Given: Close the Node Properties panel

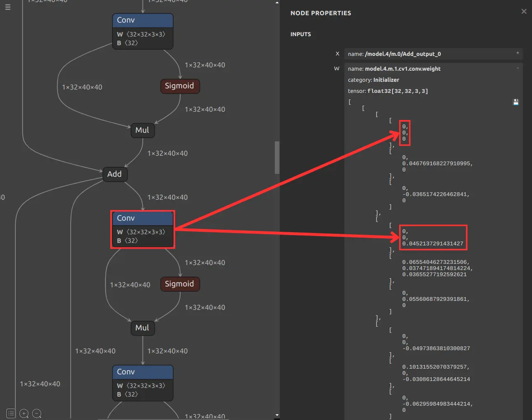Looking at the screenshot, I should (524, 11).
